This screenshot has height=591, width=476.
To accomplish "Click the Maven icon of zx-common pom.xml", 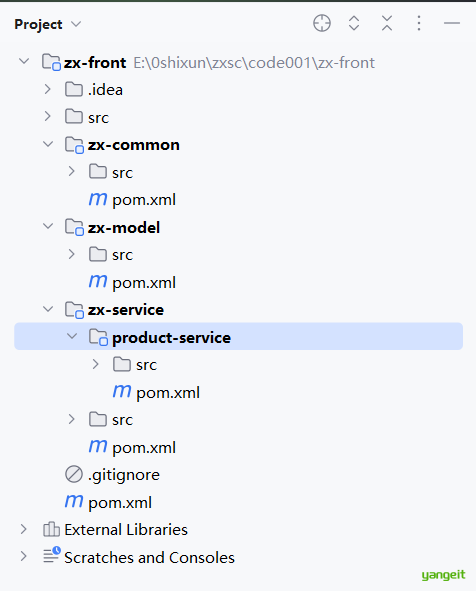I will tap(98, 199).
